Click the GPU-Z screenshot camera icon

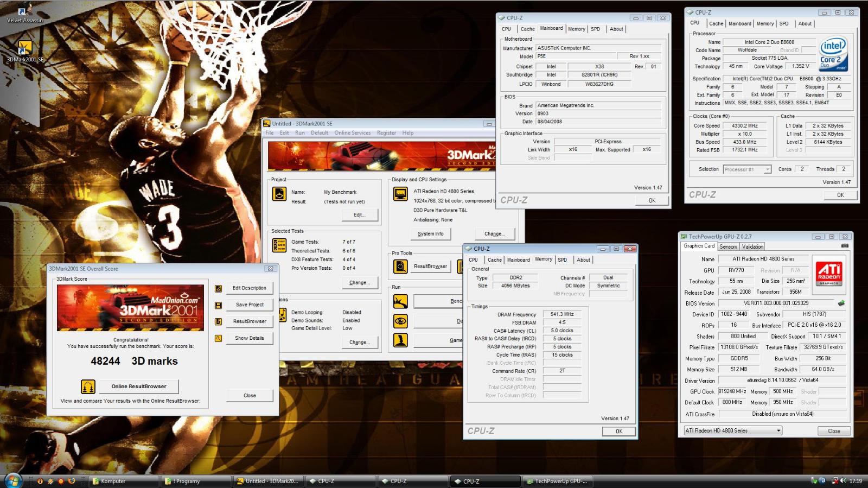pyautogui.click(x=845, y=246)
